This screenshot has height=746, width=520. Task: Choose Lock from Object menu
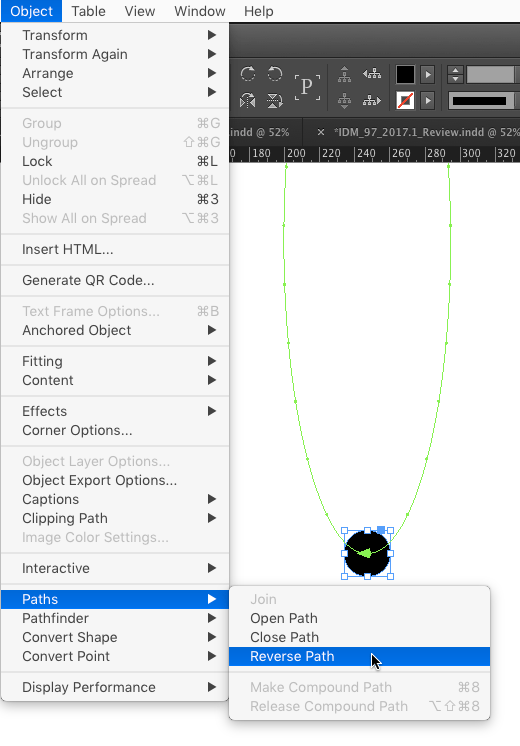115,161
